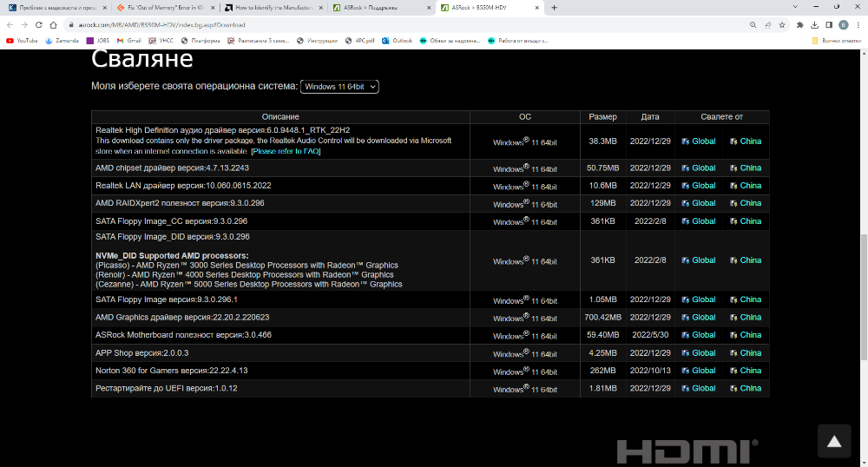The image size is (868, 467).
Task: Click the site info lock icon
Action: [x=71, y=25]
